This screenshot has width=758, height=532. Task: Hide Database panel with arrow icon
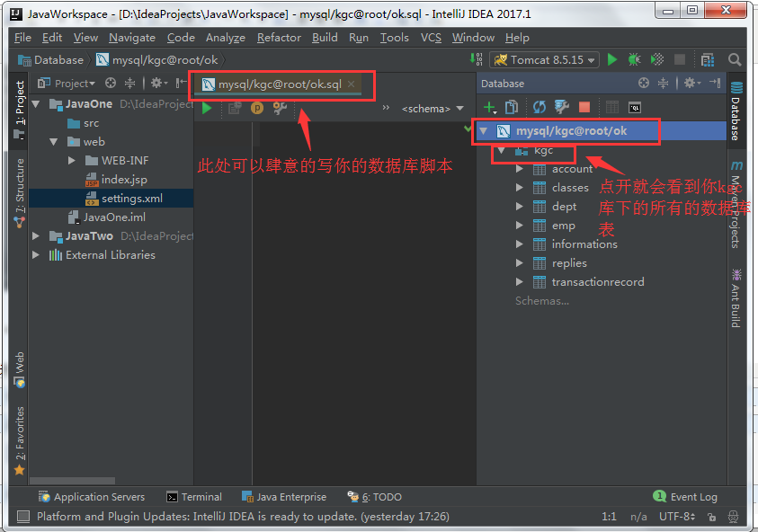click(715, 83)
